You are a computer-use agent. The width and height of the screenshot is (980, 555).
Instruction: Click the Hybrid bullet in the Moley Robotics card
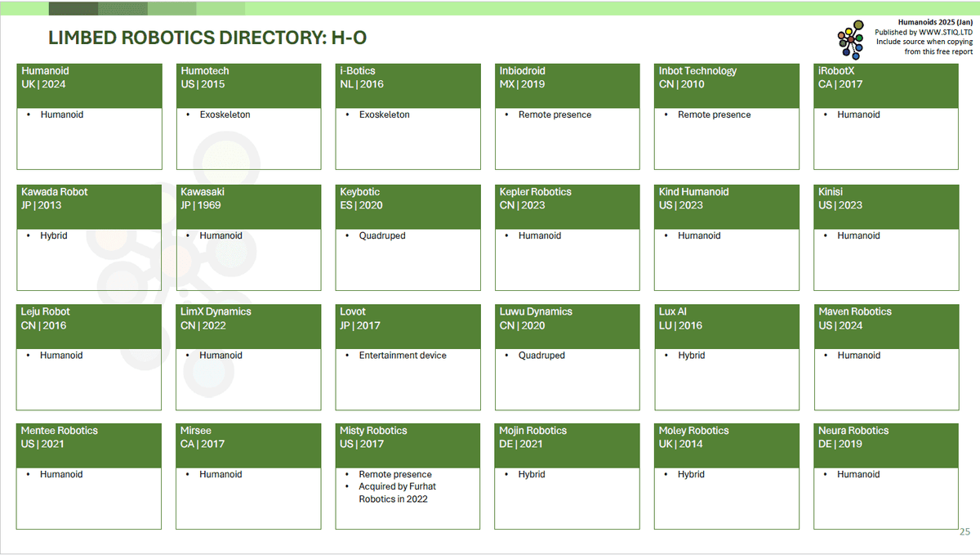point(691,474)
